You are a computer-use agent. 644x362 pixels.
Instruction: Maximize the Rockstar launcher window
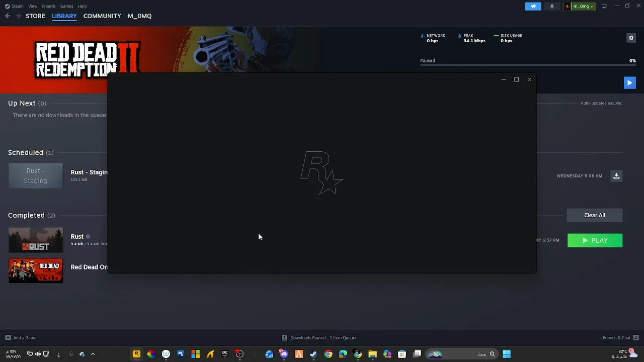pyautogui.click(x=516, y=79)
